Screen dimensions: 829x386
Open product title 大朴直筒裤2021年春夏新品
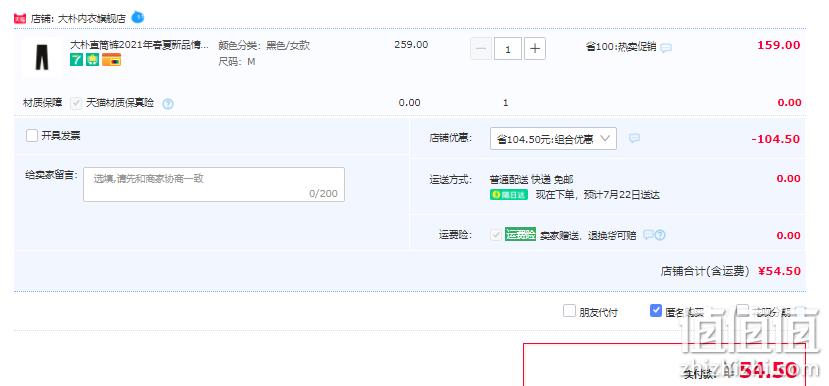click(x=140, y=45)
